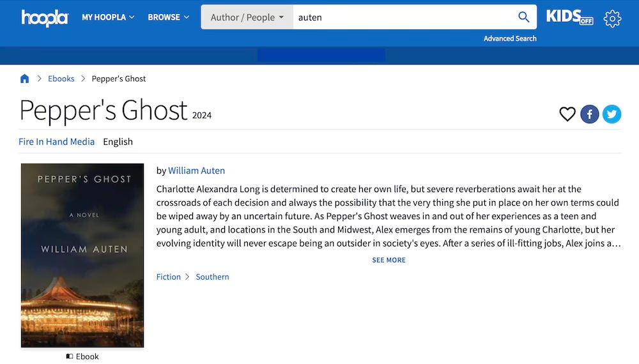Click the magnifying glass search icon
The width and height of the screenshot is (639, 364).
[x=524, y=17]
